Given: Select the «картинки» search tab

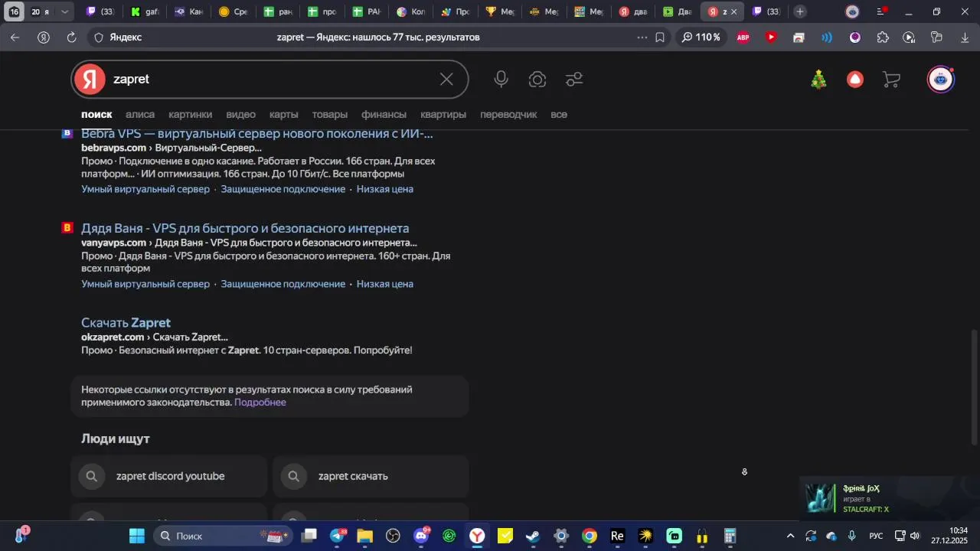Looking at the screenshot, I should [191, 114].
